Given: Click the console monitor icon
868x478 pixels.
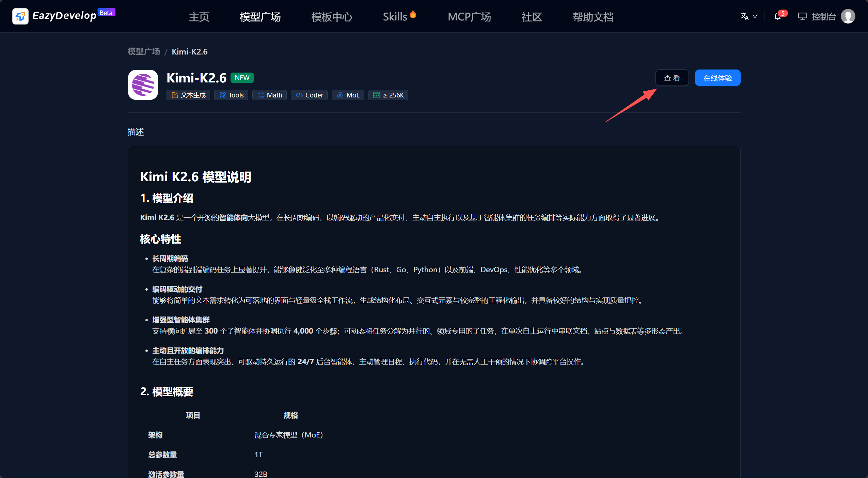Looking at the screenshot, I should point(803,16).
